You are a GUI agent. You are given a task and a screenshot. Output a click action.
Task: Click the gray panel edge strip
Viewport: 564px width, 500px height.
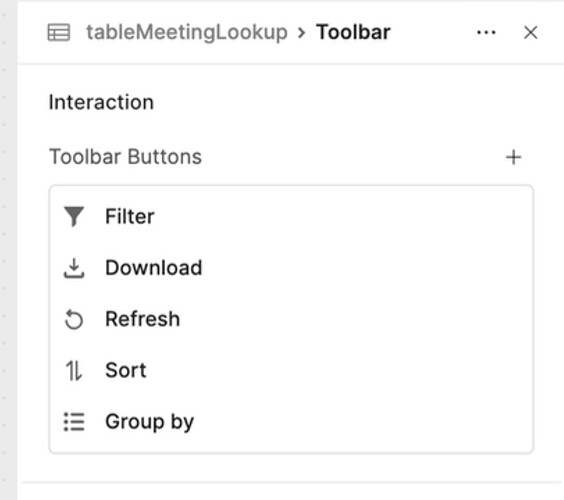[x=8, y=250]
